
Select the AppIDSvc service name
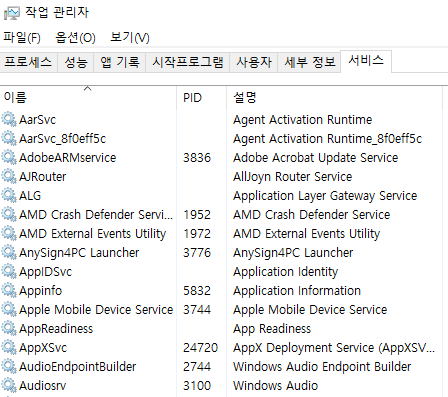[x=45, y=271]
